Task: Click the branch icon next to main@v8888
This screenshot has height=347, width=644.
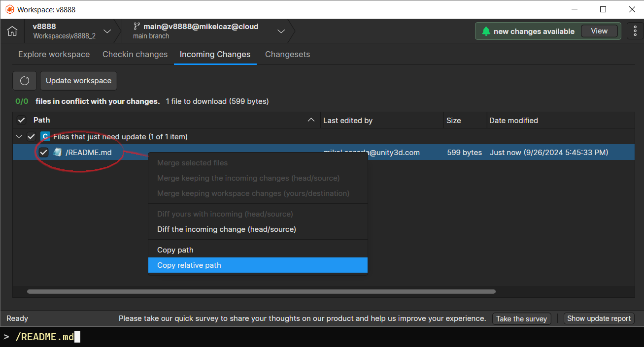Action: [136, 26]
